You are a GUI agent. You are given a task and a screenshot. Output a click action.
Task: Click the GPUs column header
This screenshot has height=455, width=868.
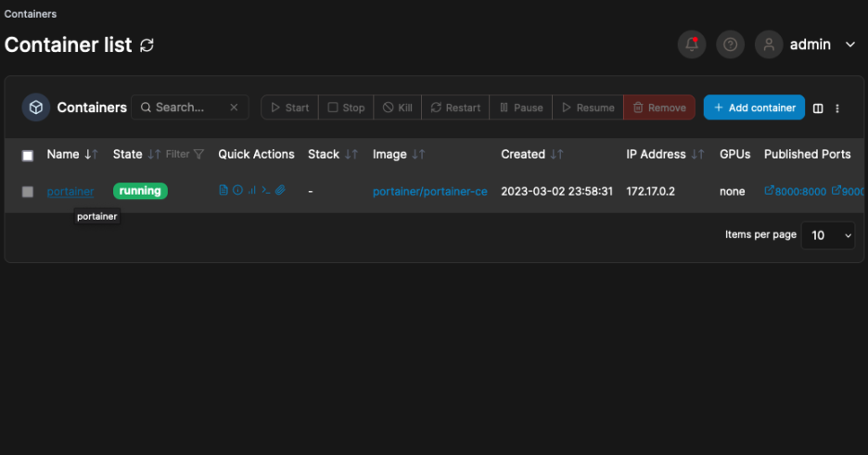734,154
